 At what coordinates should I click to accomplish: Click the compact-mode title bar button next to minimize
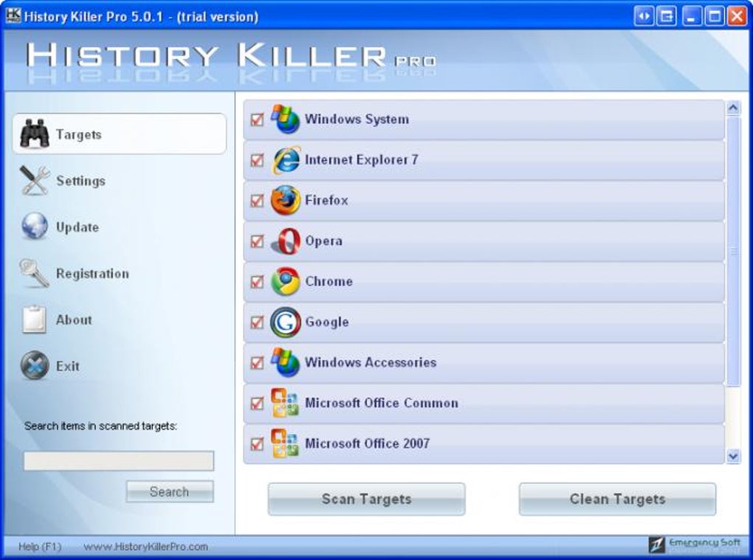click(667, 17)
